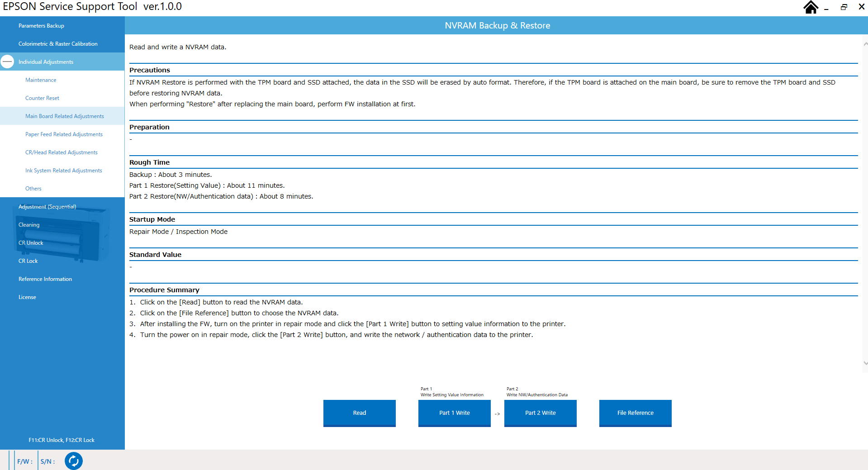Click scrollbar down arrow in content pane
The width and height of the screenshot is (868, 470).
click(x=865, y=363)
